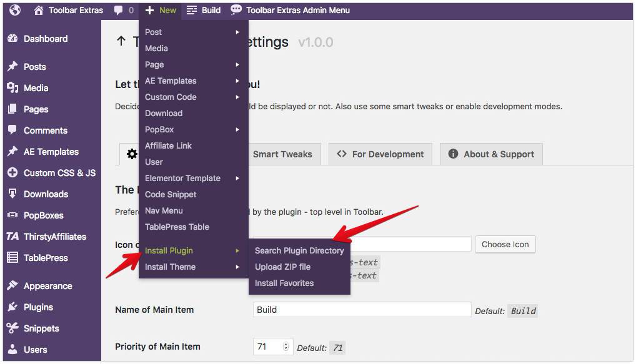
Task: Click the Snippets scissors icon in sidebar
Action: [12, 328]
